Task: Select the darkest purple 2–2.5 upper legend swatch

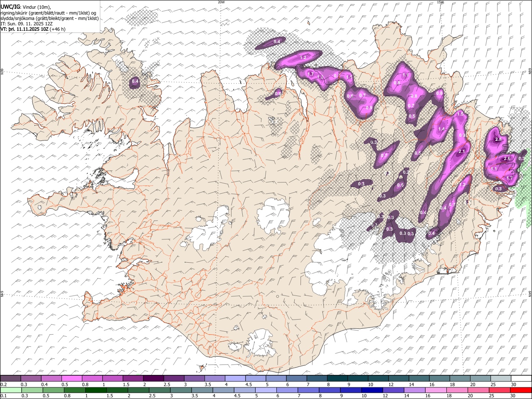Action: (x=153, y=378)
